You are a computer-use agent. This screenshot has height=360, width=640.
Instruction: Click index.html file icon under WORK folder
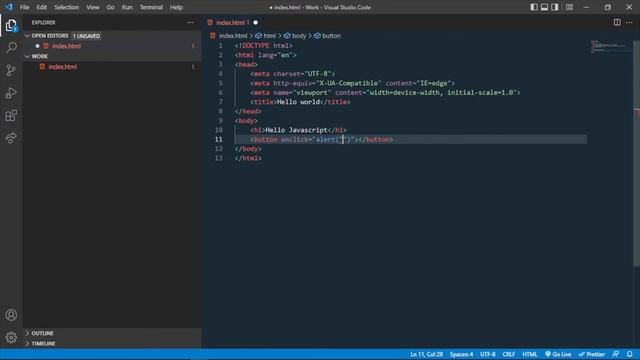tap(42, 67)
